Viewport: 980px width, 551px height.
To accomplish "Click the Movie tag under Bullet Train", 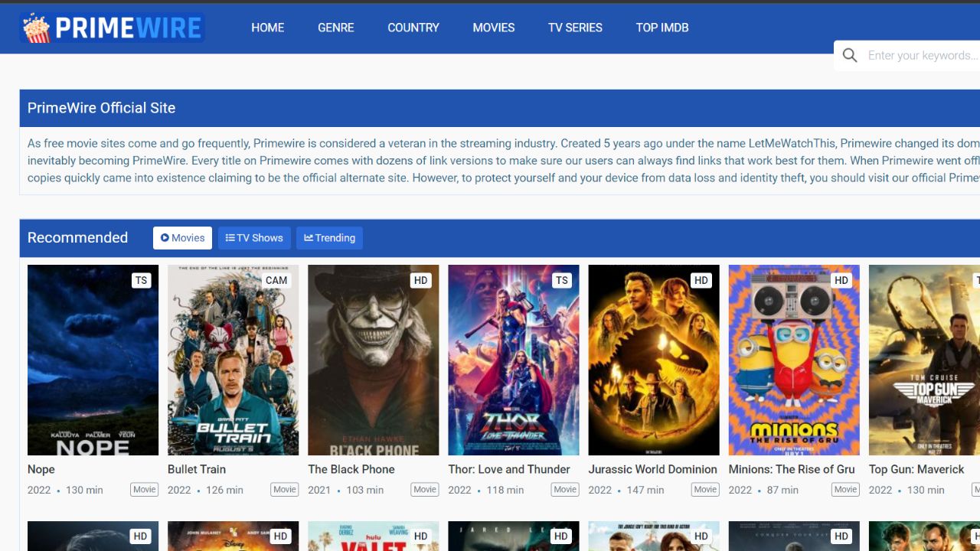I will 285,490.
